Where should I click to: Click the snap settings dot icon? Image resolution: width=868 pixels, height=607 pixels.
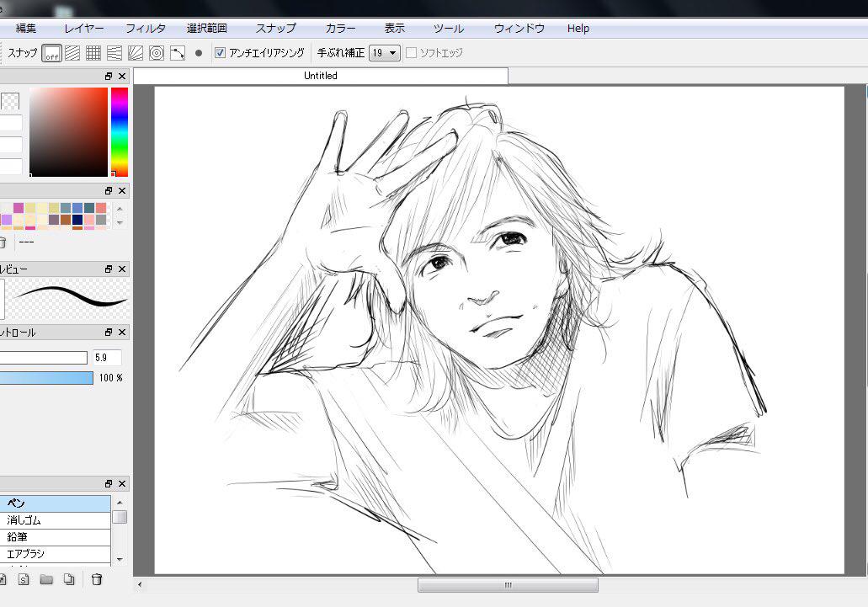199,53
